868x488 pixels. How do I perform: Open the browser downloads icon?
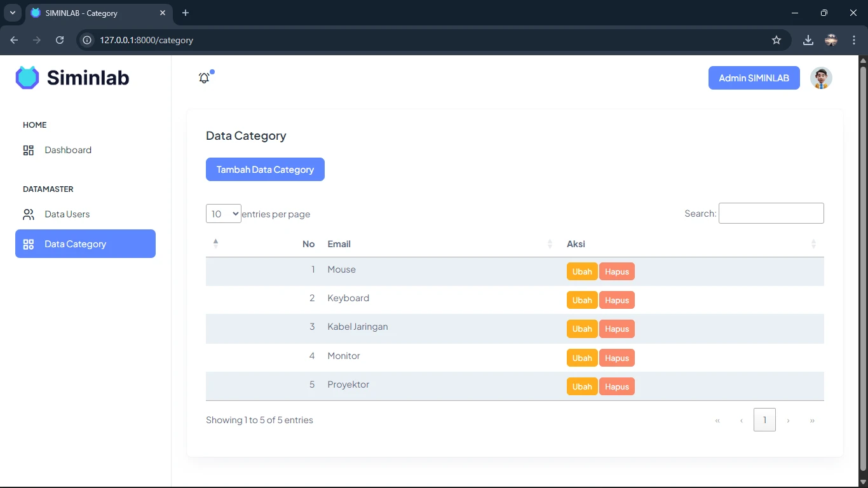(808, 40)
